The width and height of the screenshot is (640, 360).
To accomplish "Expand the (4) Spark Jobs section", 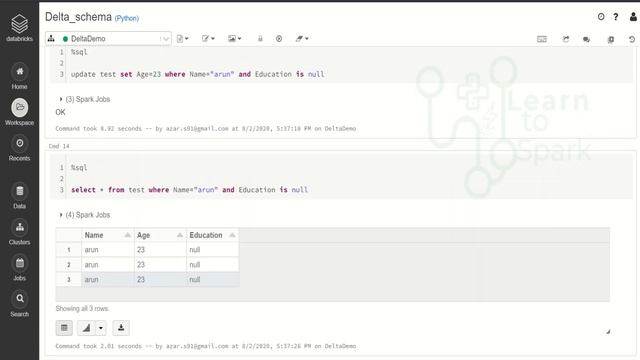I will [x=85, y=215].
